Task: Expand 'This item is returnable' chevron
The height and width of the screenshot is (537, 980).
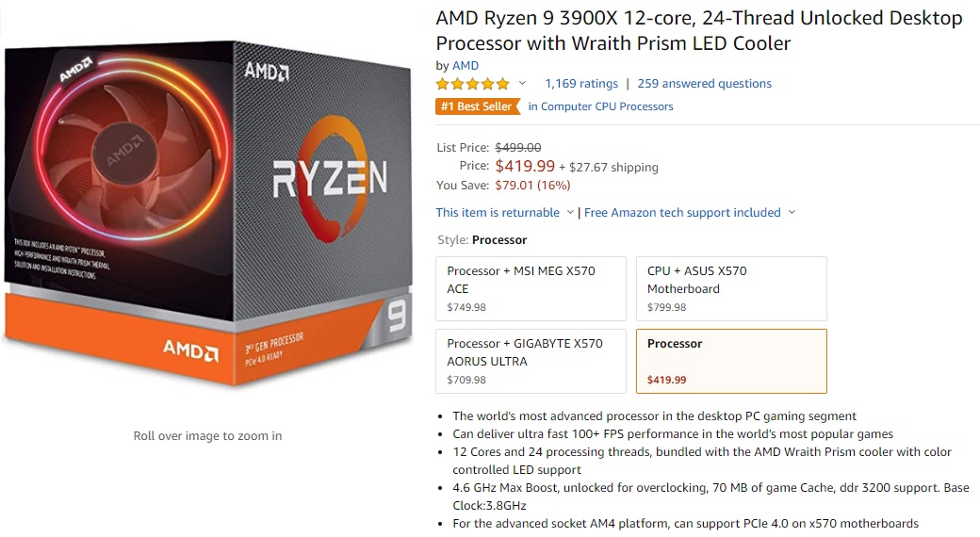Action: coord(569,213)
